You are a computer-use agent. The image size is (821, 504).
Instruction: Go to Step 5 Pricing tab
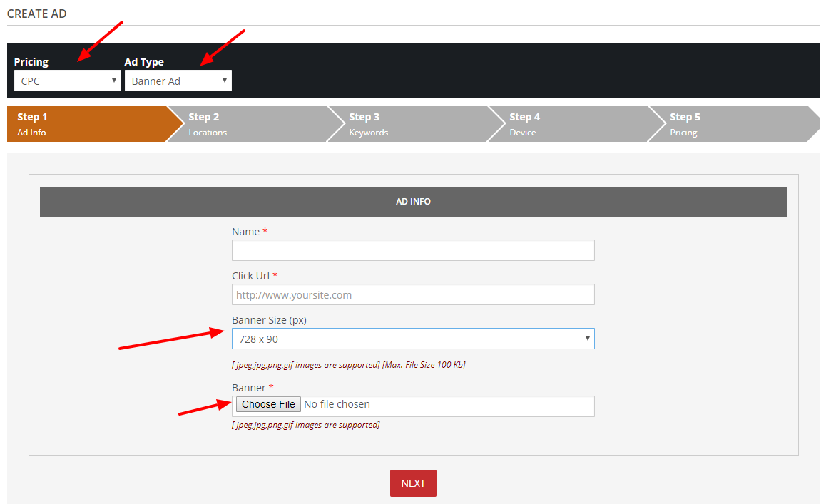coord(735,124)
